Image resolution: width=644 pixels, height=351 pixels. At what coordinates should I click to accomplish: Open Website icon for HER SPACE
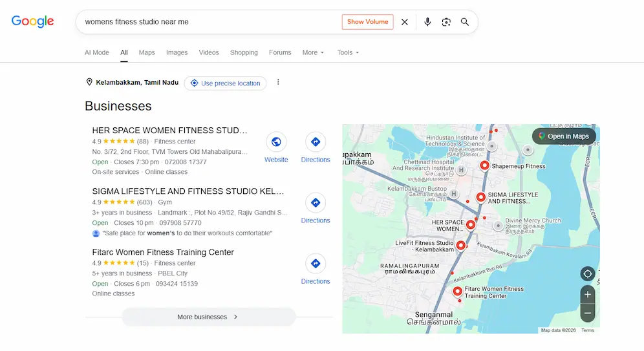[276, 142]
